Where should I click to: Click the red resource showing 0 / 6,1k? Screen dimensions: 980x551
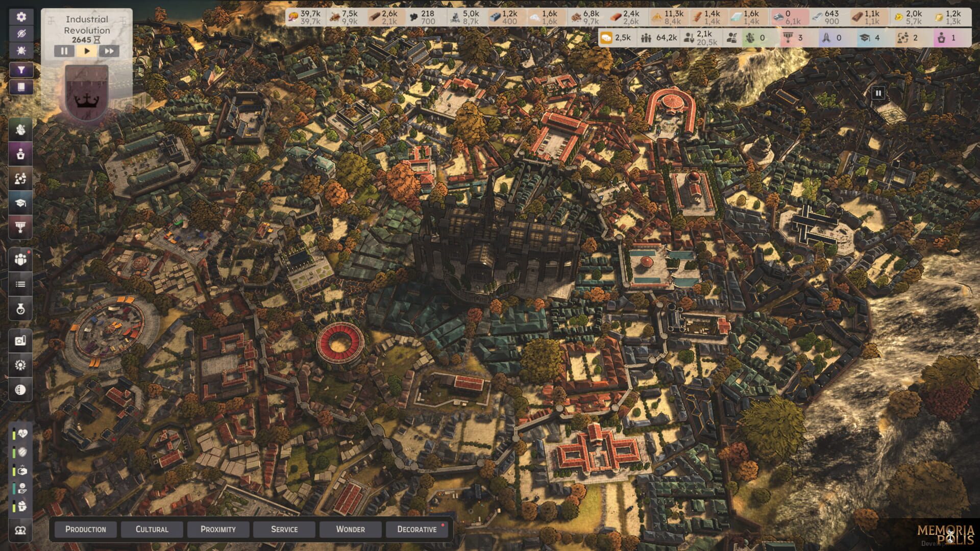pyautogui.click(x=790, y=17)
